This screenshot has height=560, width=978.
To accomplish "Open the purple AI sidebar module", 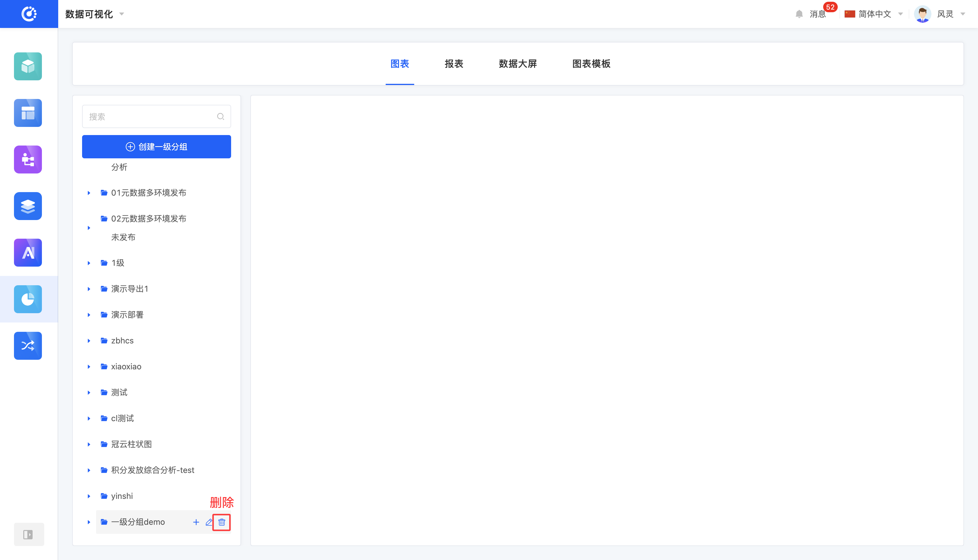I will click(x=28, y=252).
